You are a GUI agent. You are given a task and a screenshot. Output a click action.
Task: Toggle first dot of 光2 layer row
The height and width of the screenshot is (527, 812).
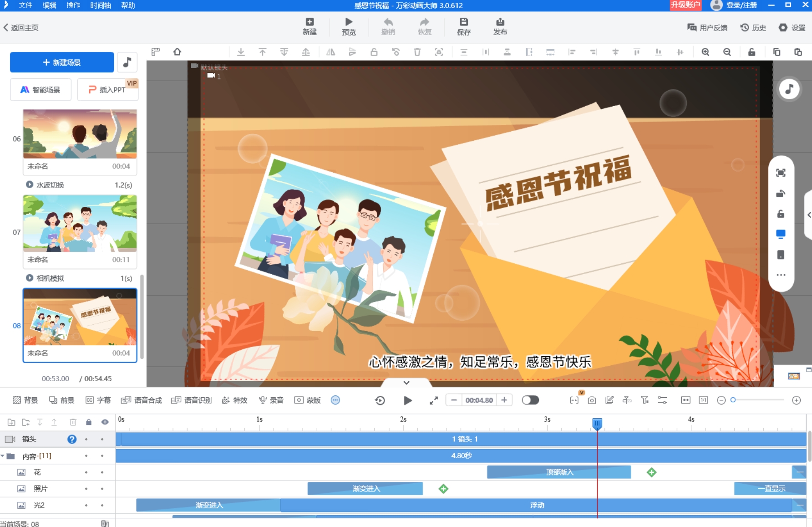(x=86, y=505)
